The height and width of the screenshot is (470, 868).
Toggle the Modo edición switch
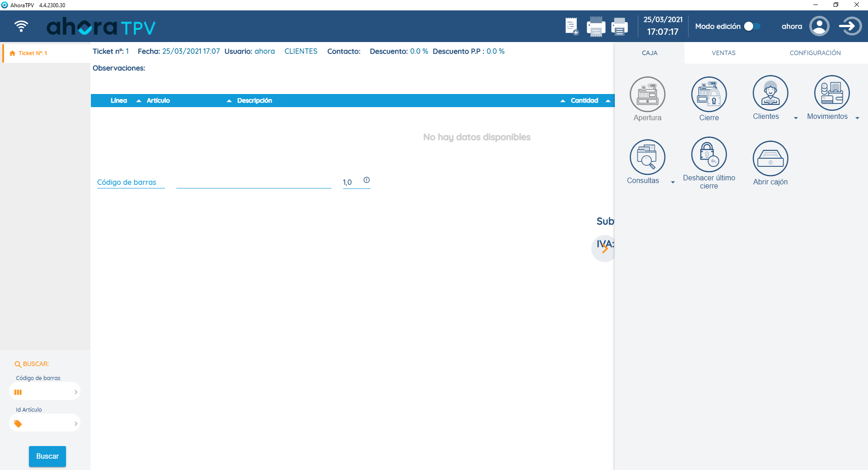pos(752,26)
